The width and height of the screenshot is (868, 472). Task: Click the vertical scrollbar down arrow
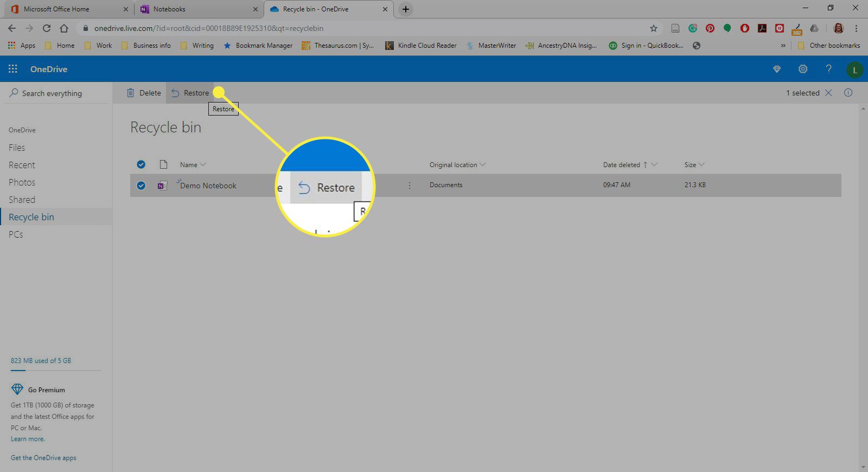[x=863, y=467]
